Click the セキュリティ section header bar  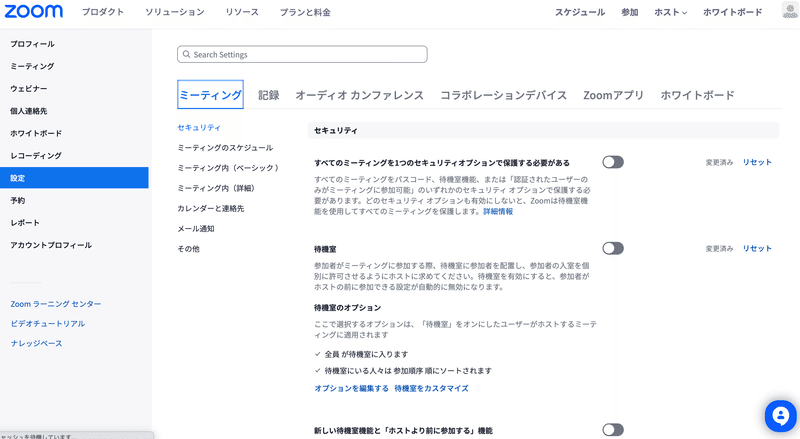543,130
